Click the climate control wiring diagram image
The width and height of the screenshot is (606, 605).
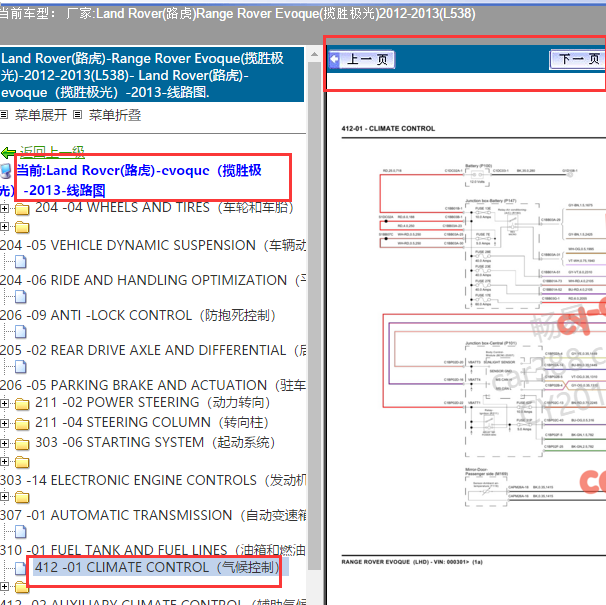pos(493,334)
